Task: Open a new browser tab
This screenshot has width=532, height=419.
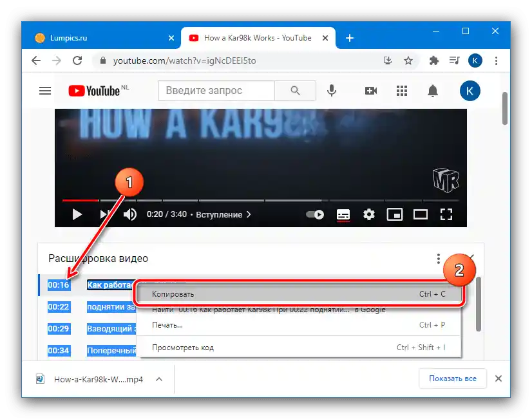Action: pos(350,38)
